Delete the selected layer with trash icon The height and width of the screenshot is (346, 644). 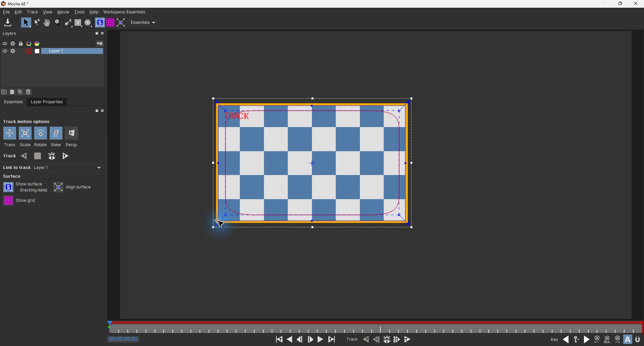pyautogui.click(x=29, y=92)
